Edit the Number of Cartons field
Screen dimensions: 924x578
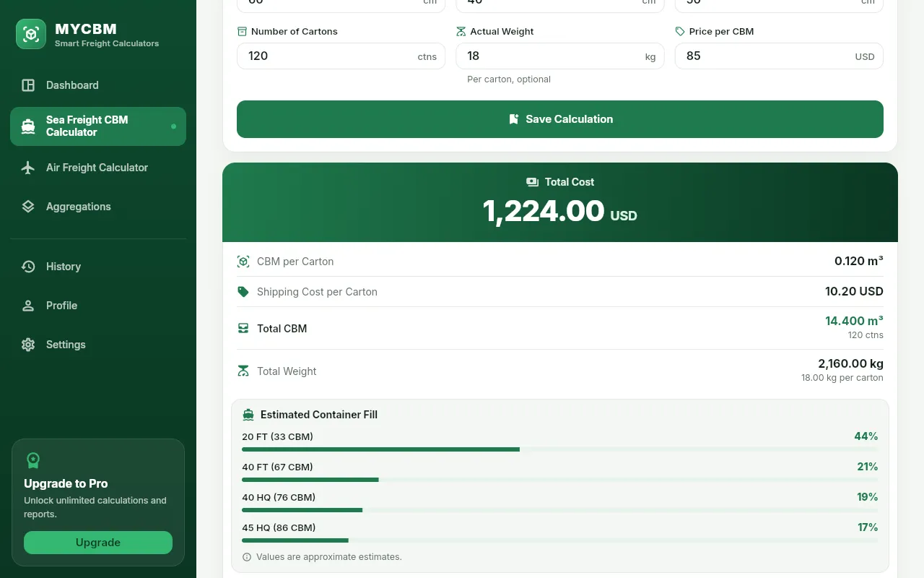coord(341,56)
